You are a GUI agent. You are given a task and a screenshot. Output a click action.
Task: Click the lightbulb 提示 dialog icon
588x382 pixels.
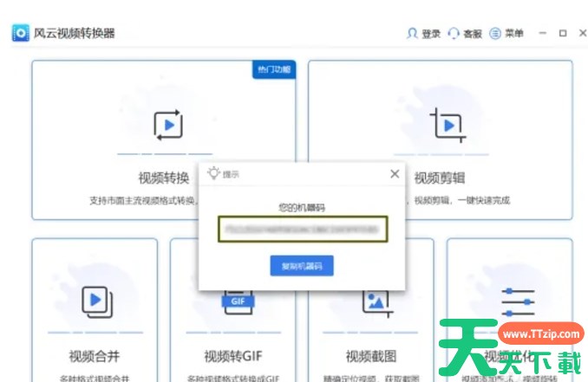coord(213,173)
